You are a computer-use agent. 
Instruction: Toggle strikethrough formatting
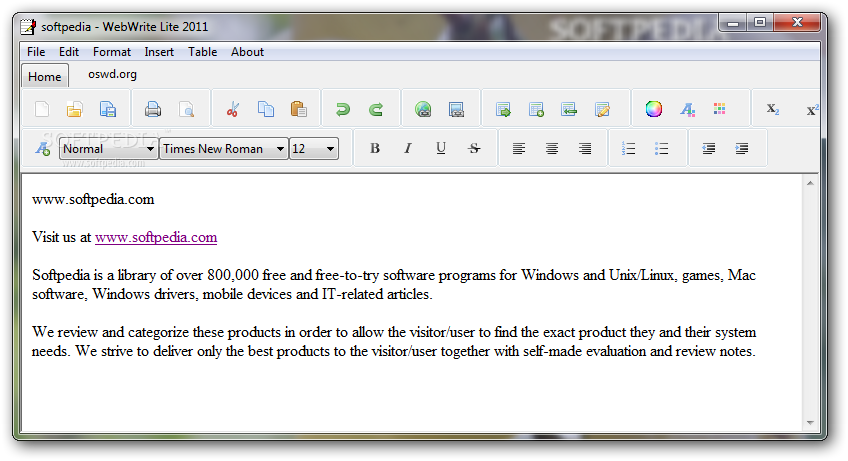point(474,148)
